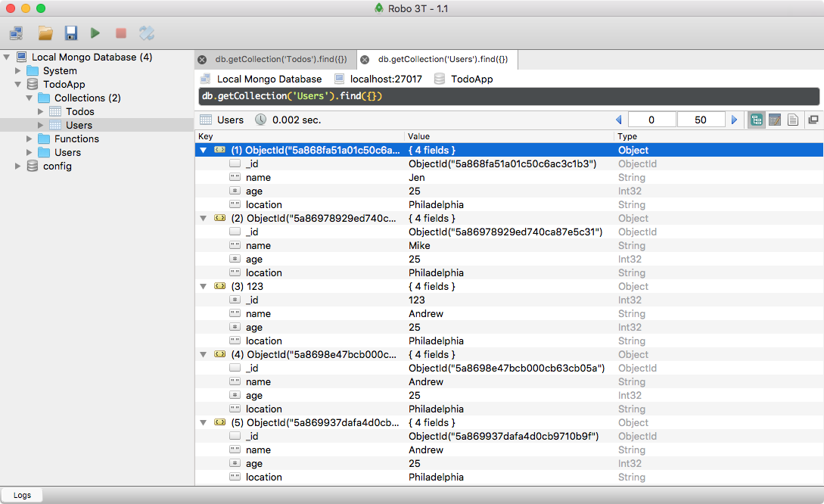Switch to text view mode
824x504 pixels.
coord(793,120)
